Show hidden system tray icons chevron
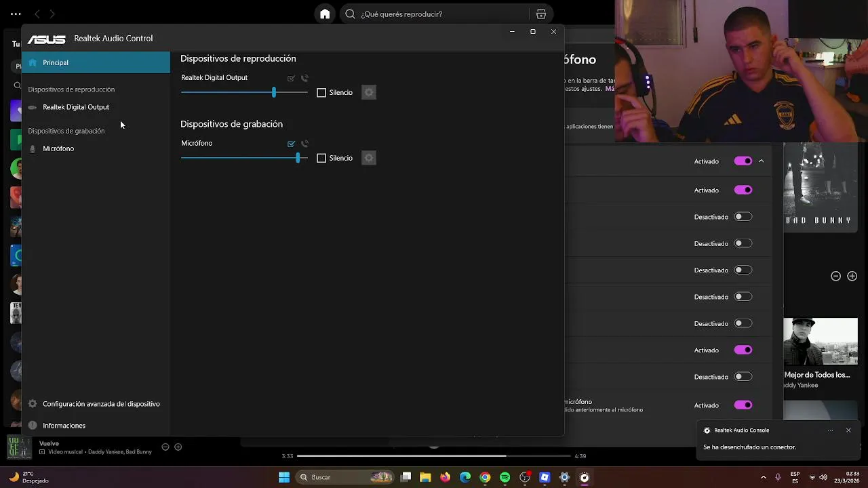 click(764, 477)
